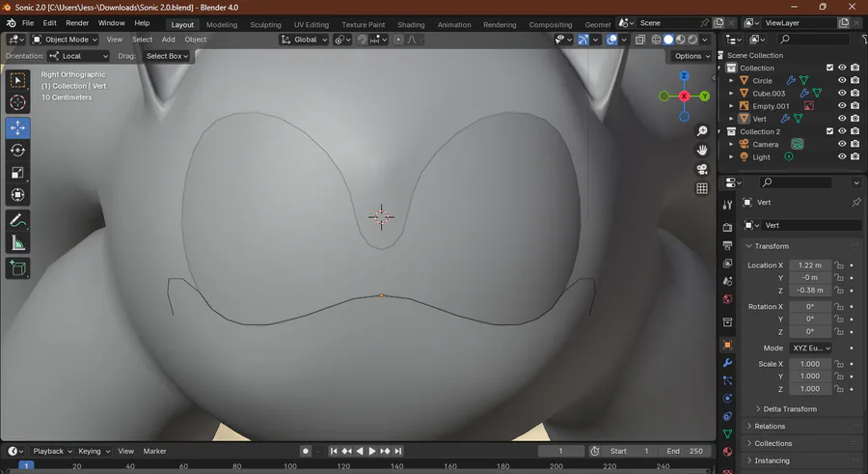Open rotation Mode XYZ Euler dropdown
The image size is (868, 474).
tap(811, 349)
